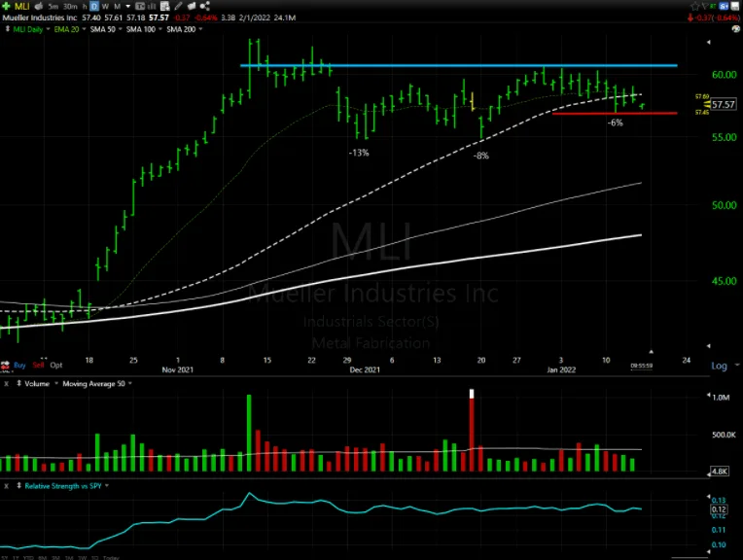Screen dimensions: 743x560
Task: Click the triangle marker above the time axis
Action: (651, 352)
